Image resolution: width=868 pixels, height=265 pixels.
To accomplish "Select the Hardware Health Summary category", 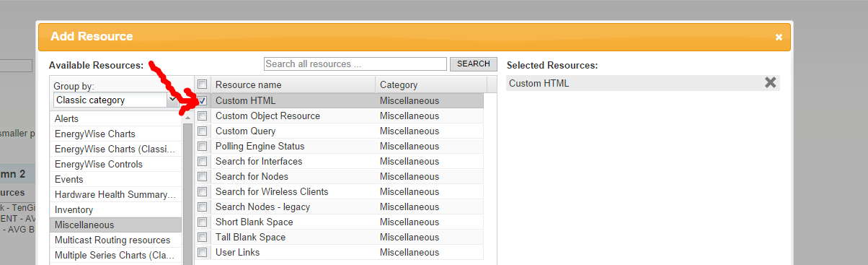I will click(116, 194).
